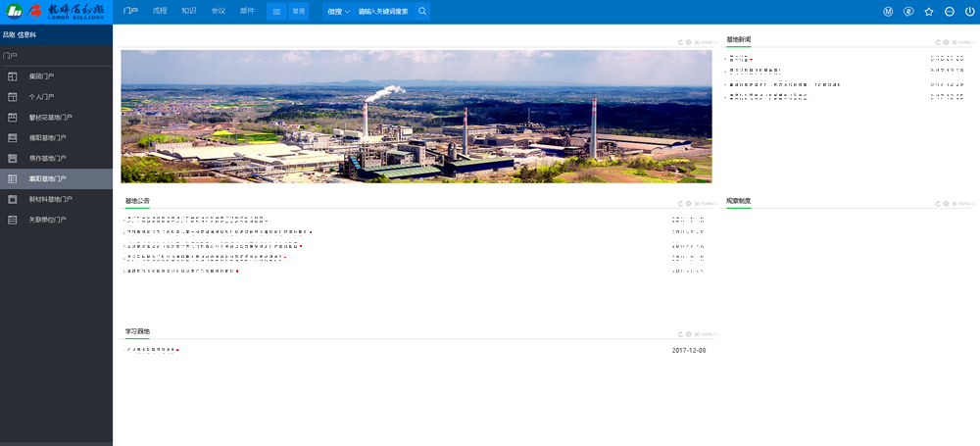This screenshot has height=446, width=980.
Task: Select 攀枝花基地门户 in the sidebar
Action: pos(56,118)
